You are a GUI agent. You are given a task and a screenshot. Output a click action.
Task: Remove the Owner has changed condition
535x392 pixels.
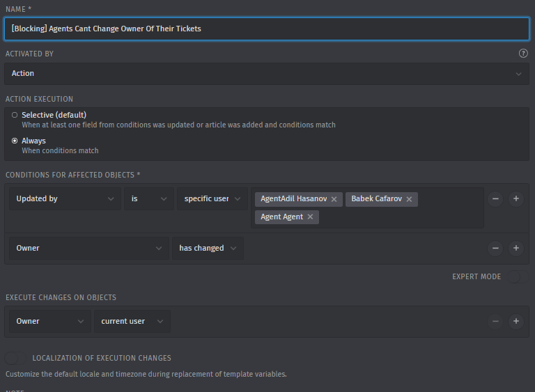tap(495, 248)
